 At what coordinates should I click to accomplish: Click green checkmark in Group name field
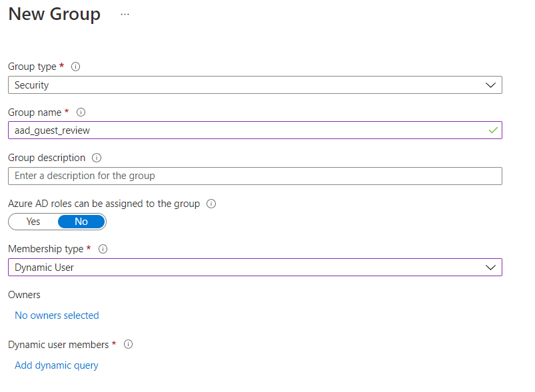(x=492, y=130)
